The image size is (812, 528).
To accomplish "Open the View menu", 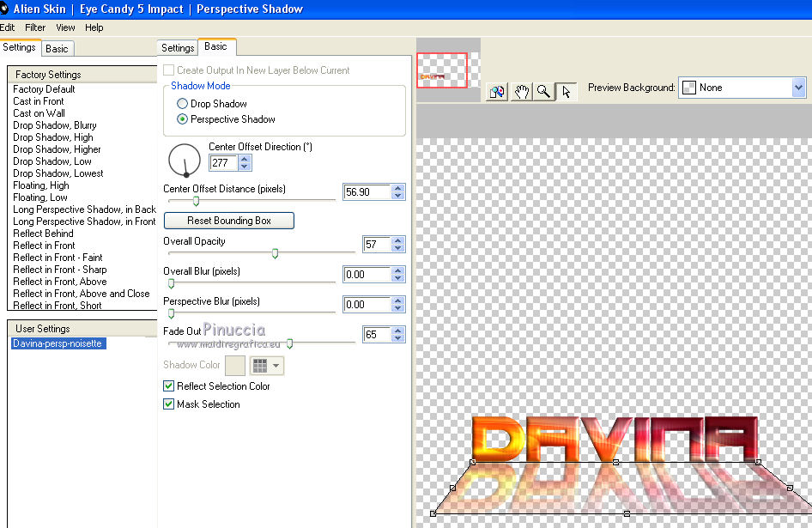I will tap(66, 27).
